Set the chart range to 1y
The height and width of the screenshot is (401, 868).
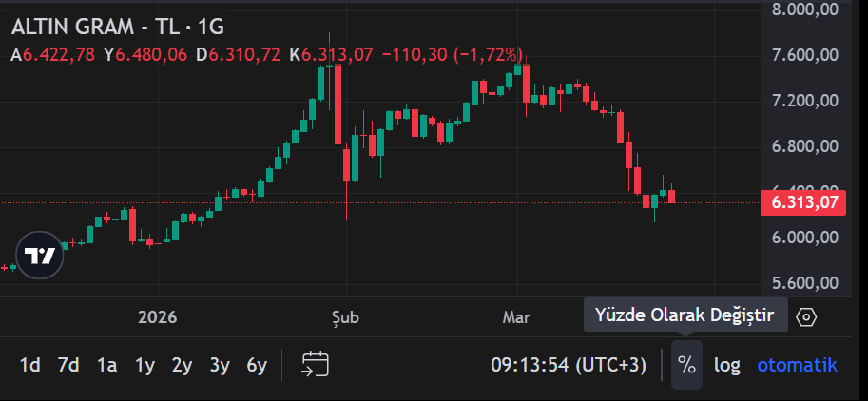click(145, 365)
